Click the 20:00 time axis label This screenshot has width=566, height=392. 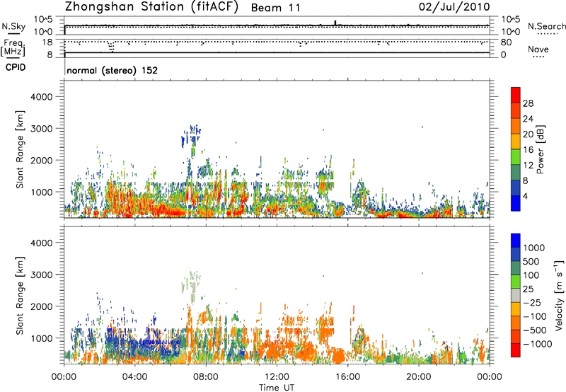coord(418,377)
